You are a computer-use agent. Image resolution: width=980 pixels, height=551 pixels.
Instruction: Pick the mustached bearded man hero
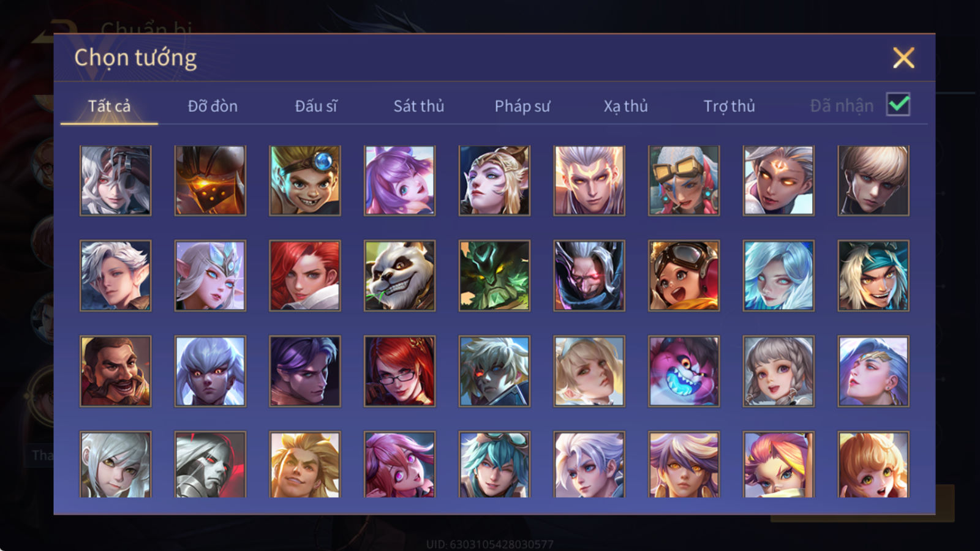click(115, 371)
